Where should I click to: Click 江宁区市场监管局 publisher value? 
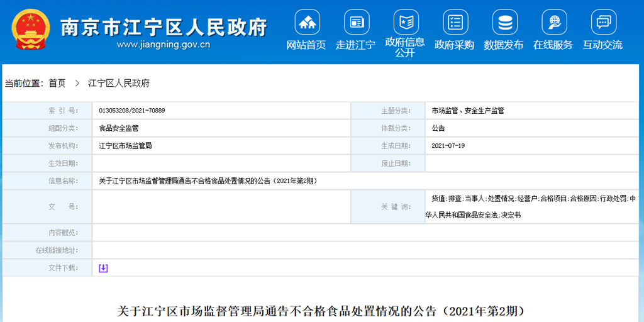point(125,146)
